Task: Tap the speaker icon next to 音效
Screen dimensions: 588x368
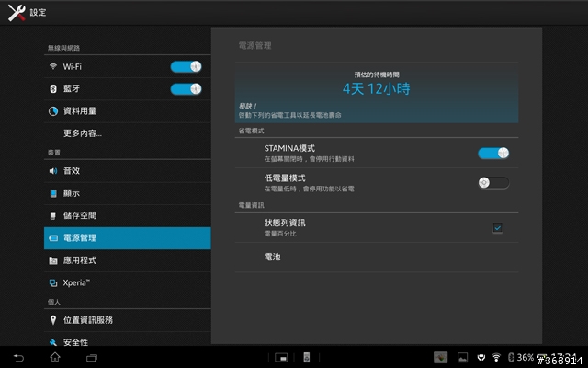Action: pyautogui.click(x=53, y=171)
